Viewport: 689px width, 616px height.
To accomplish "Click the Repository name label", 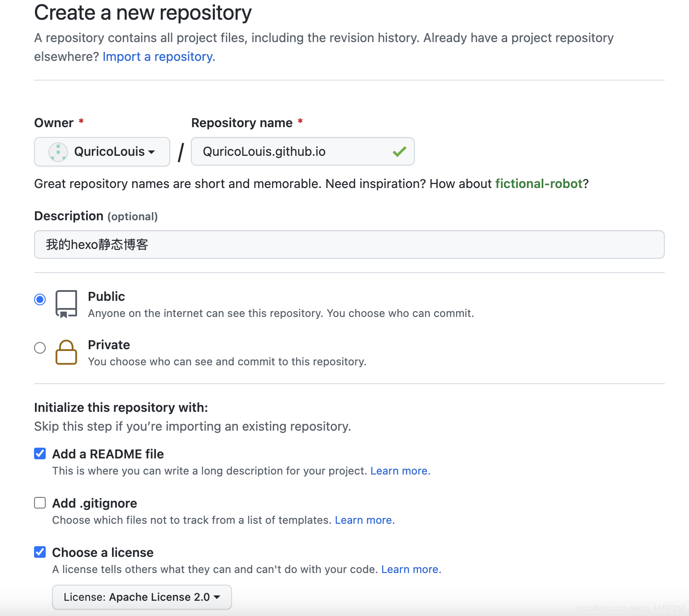I will [x=242, y=123].
